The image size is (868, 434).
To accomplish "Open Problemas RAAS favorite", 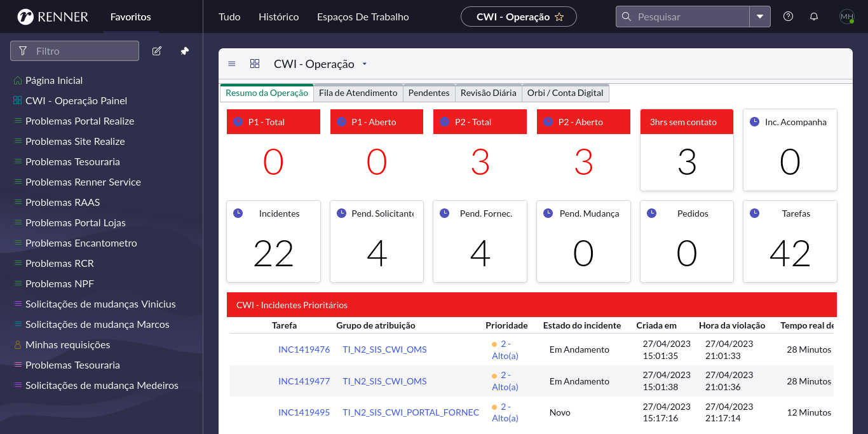I will [x=62, y=203].
